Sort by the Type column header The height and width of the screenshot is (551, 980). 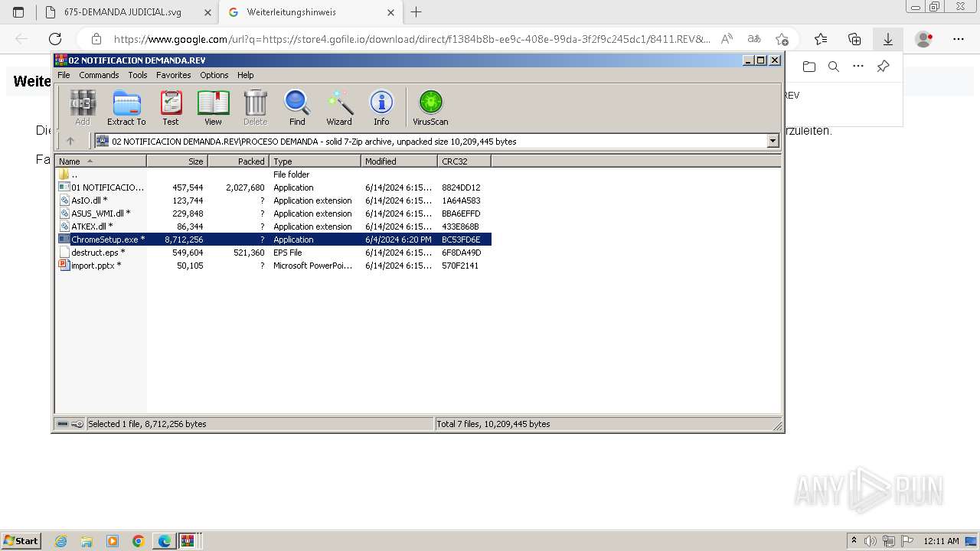[x=315, y=161]
